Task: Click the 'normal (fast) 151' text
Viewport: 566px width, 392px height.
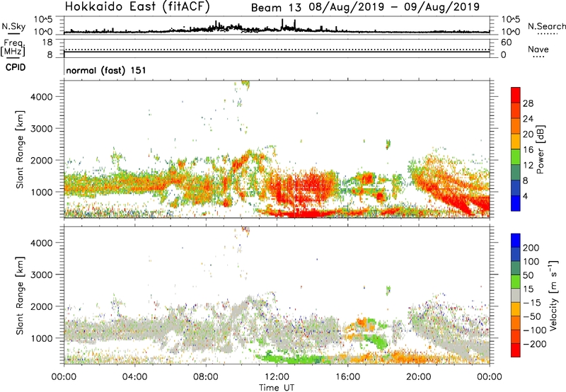Action: click(106, 70)
